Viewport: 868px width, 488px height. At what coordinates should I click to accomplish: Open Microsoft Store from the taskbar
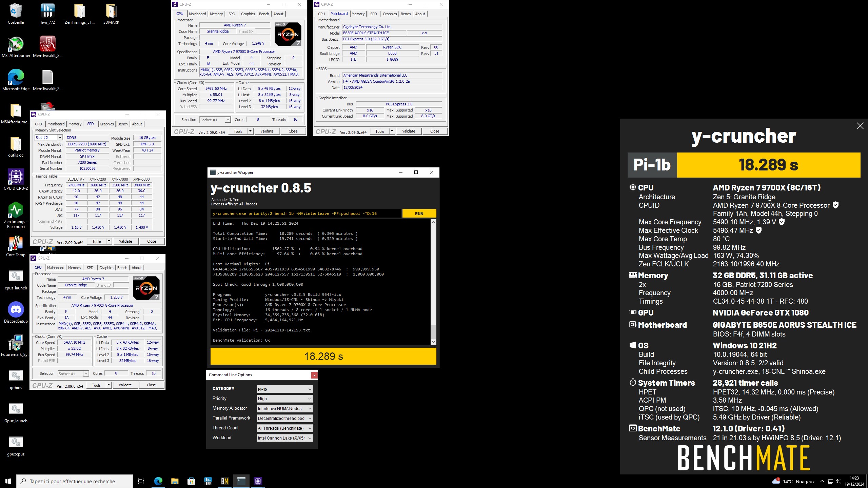[x=191, y=481]
